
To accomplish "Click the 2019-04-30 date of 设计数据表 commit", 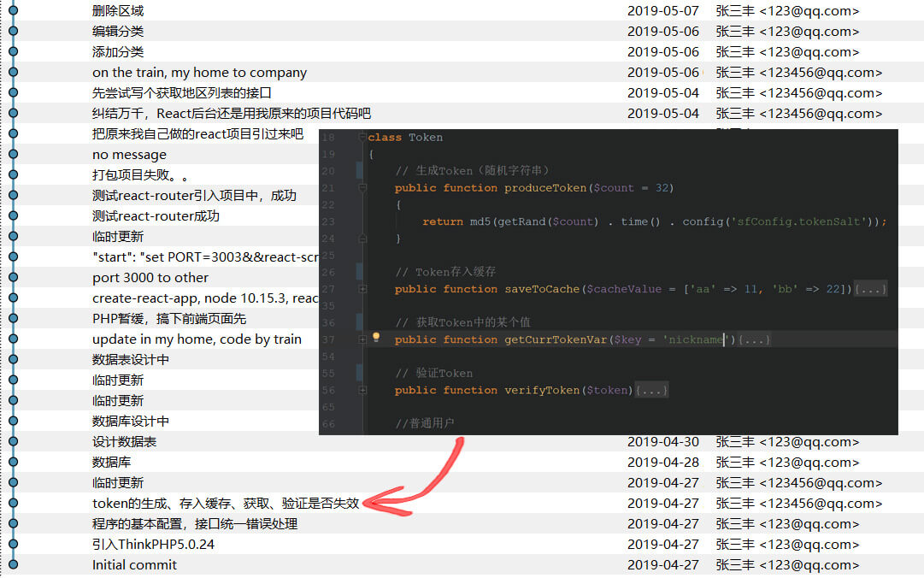I will pos(662,442).
